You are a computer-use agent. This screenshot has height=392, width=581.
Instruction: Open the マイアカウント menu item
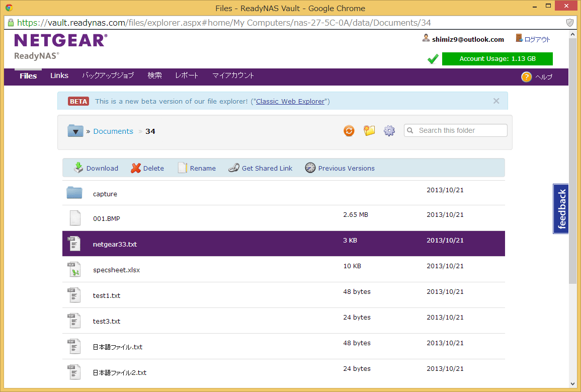click(233, 75)
